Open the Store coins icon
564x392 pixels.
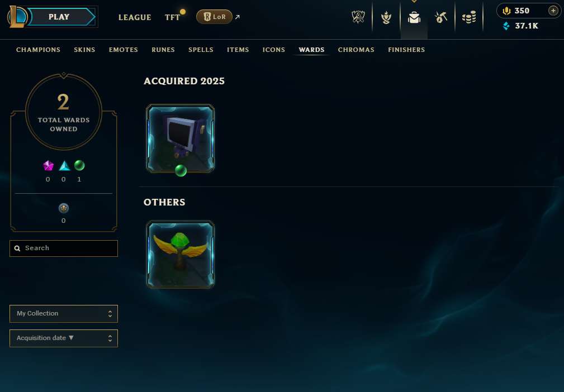(469, 17)
